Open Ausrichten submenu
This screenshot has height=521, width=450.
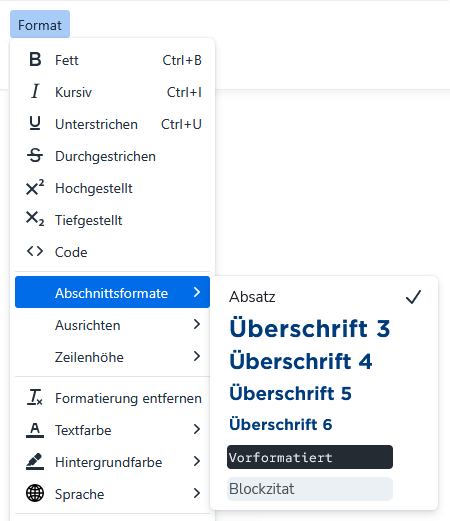tap(112, 324)
